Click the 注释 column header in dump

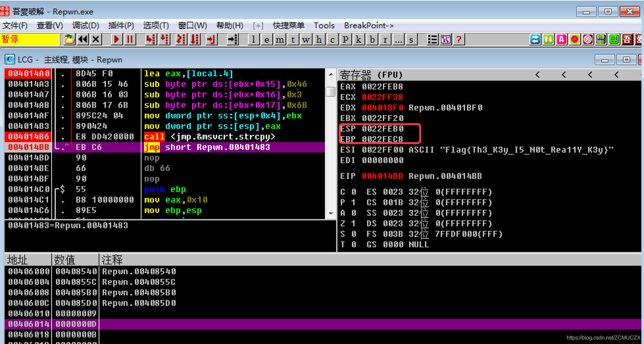370,260
